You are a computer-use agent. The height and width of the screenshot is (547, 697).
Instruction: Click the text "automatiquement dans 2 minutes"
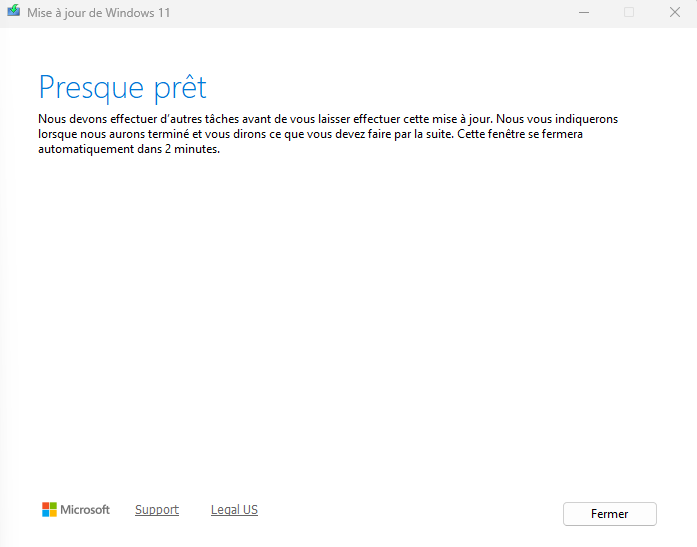click(128, 149)
